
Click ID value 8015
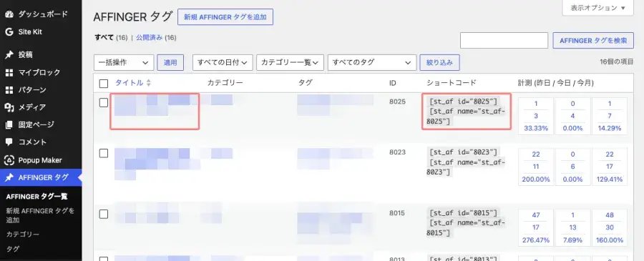coord(397,213)
